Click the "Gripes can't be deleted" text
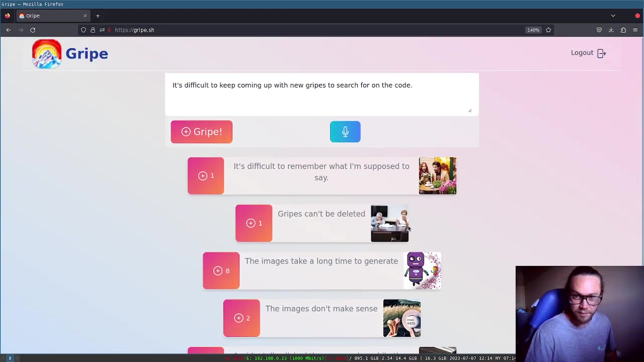The image size is (644, 362). [x=321, y=214]
